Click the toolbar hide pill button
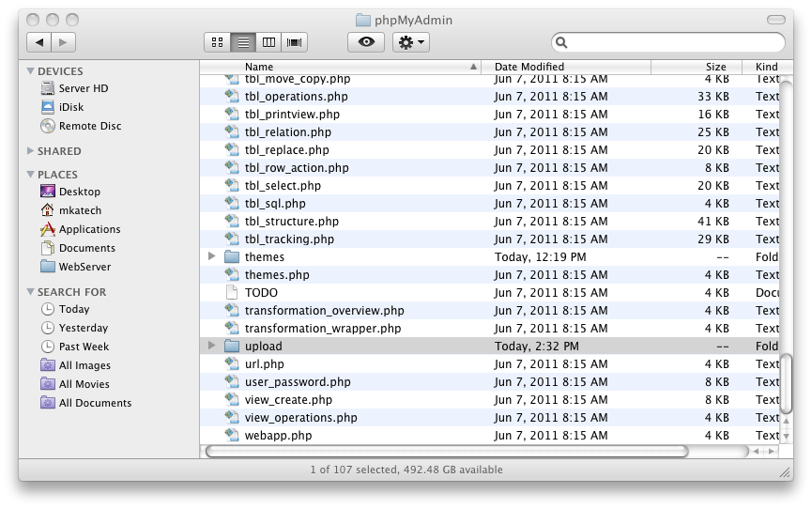Screen dimensions: 812x509 [x=775, y=20]
